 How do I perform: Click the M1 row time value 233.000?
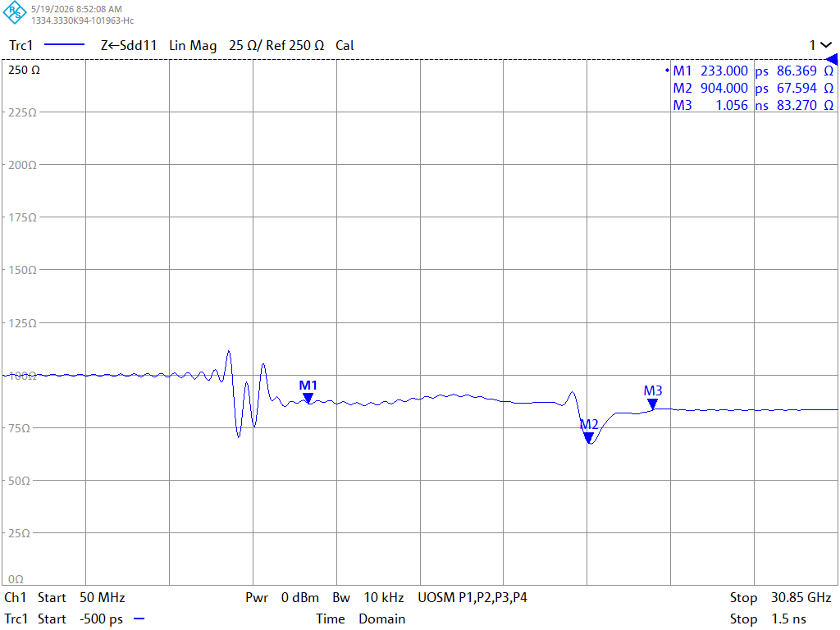point(724,71)
